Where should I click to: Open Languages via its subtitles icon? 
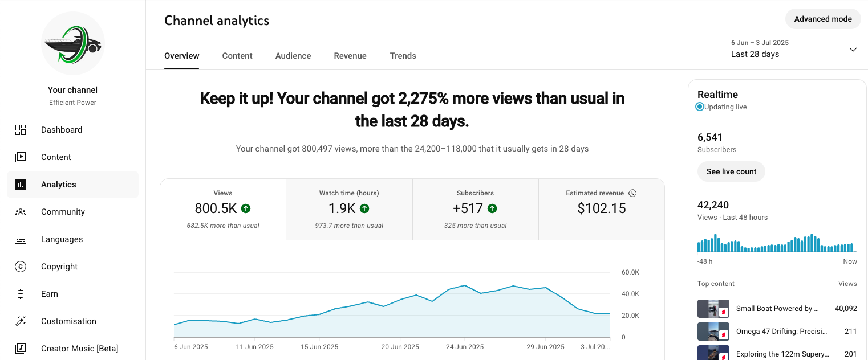tap(21, 239)
